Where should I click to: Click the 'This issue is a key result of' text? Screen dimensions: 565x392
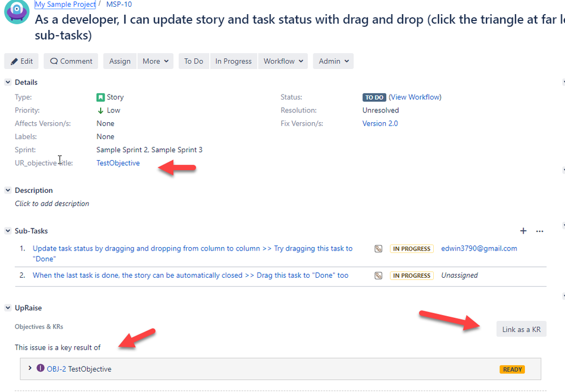pyautogui.click(x=58, y=348)
